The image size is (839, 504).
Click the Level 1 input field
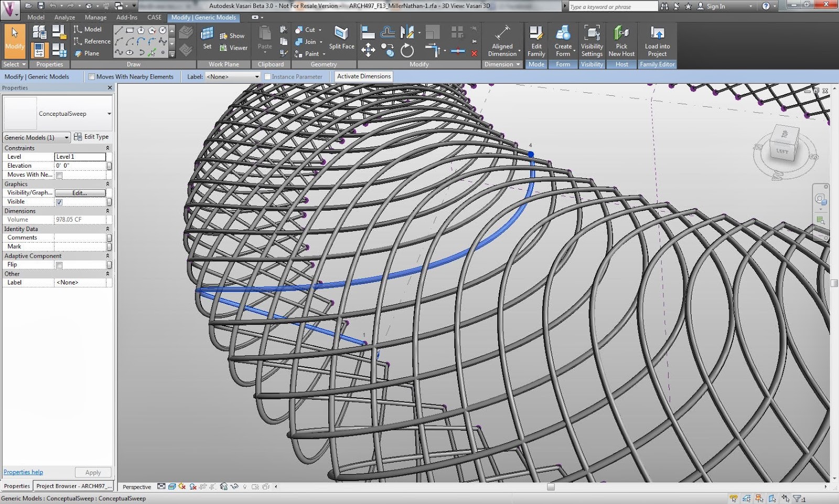tap(80, 157)
